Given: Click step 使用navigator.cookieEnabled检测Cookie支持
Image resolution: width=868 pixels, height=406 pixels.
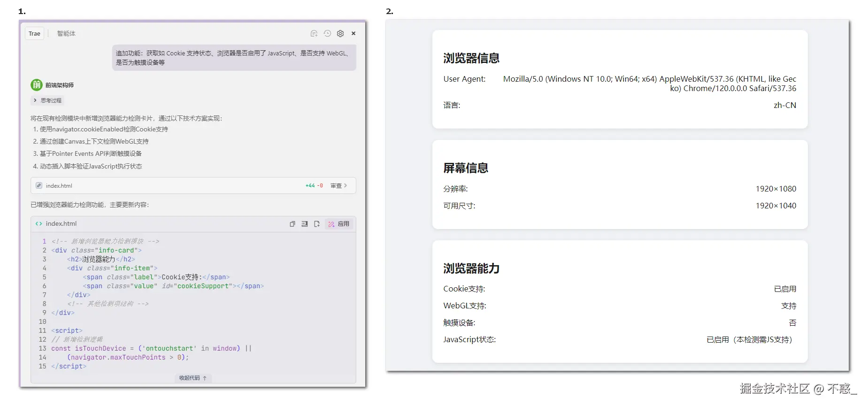Looking at the screenshot, I should coord(104,129).
